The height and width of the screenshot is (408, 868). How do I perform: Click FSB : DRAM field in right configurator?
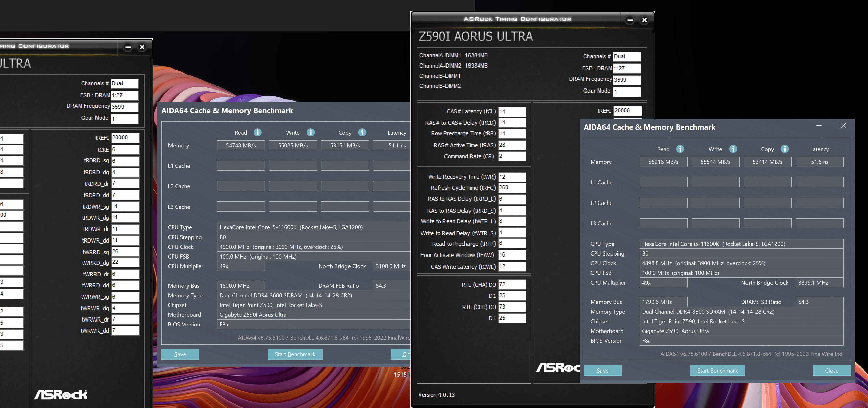coord(627,68)
